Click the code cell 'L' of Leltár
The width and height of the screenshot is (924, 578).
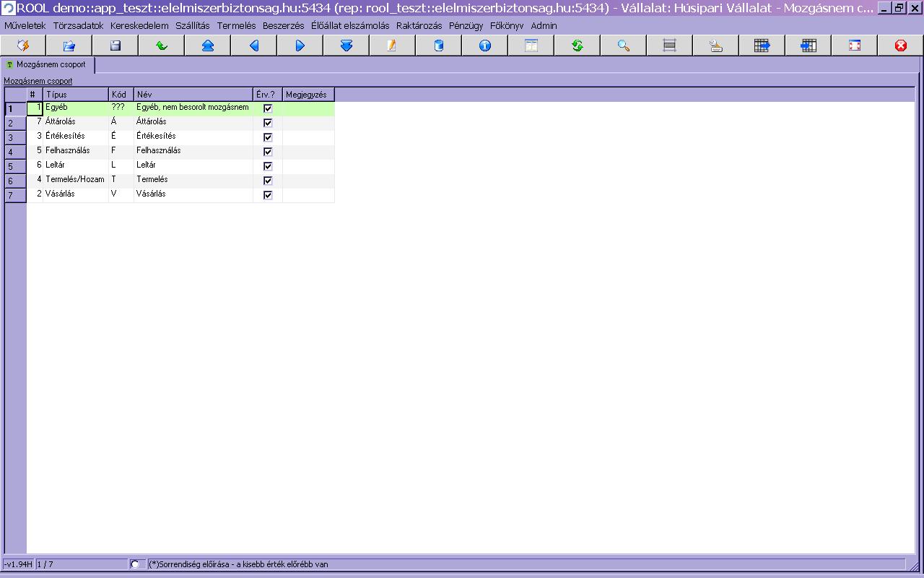pyautogui.click(x=121, y=165)
